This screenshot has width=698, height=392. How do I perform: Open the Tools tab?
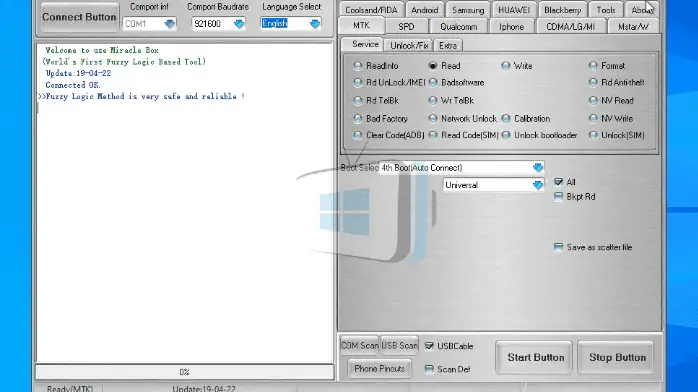(x=605, y=10)
